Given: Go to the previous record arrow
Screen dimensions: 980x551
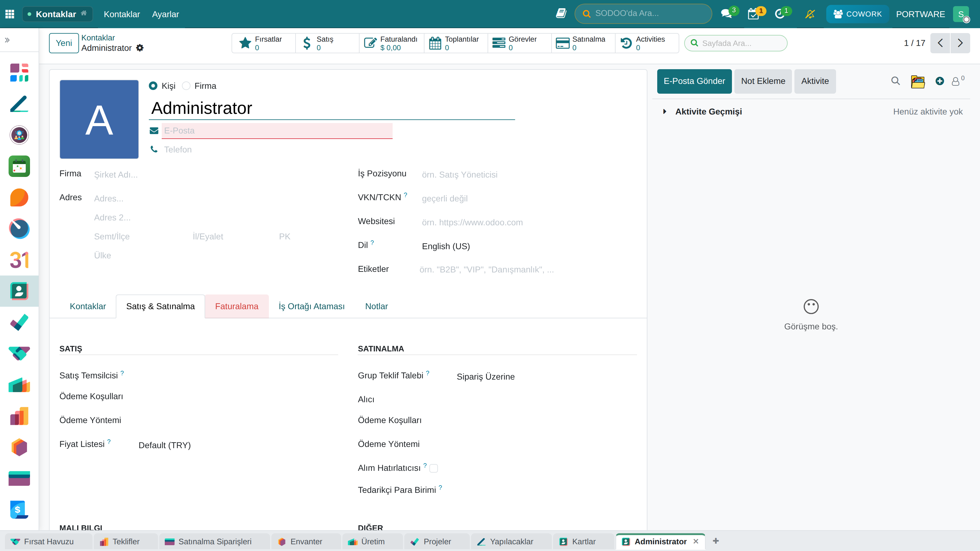Looking at the screenshot, I should click(x=940, y=43).
